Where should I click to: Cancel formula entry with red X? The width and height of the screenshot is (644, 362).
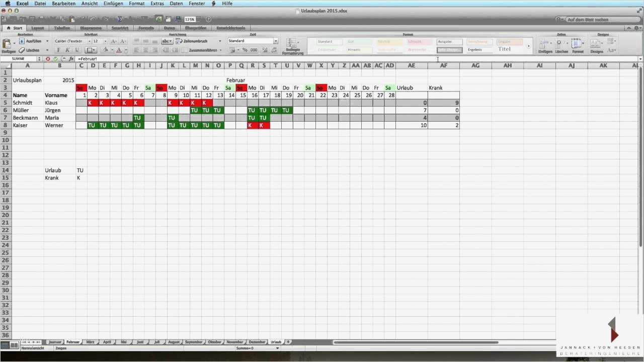pyautogui.click(x=48, y=59)
